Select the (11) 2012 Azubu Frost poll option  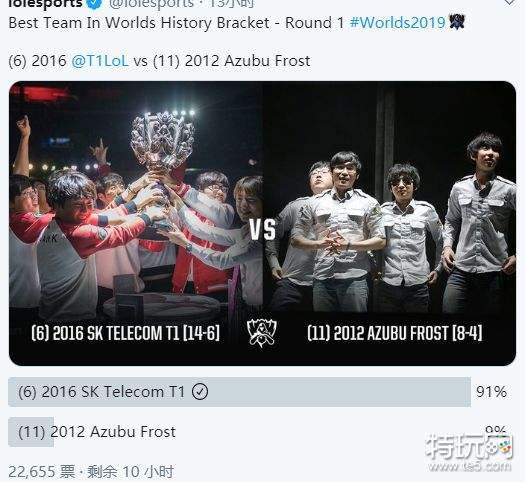click(97, 432)
